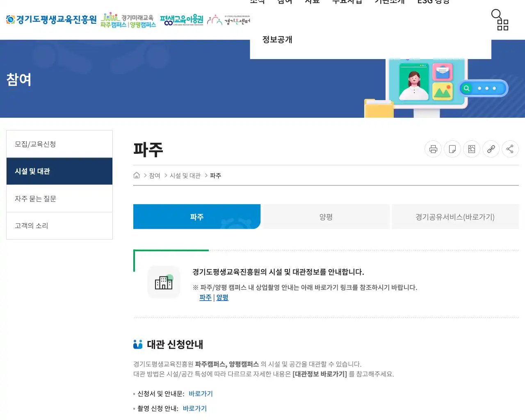
Task: Click the 경기도평생교육진흥원 logo
Action: 51,19
